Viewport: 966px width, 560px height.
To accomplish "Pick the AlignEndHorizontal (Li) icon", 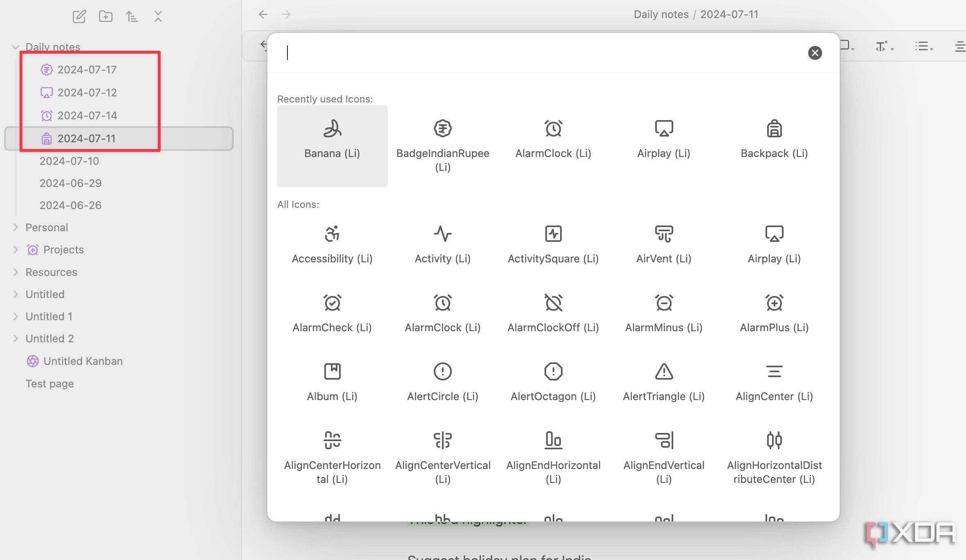I will tap(553, 458).
